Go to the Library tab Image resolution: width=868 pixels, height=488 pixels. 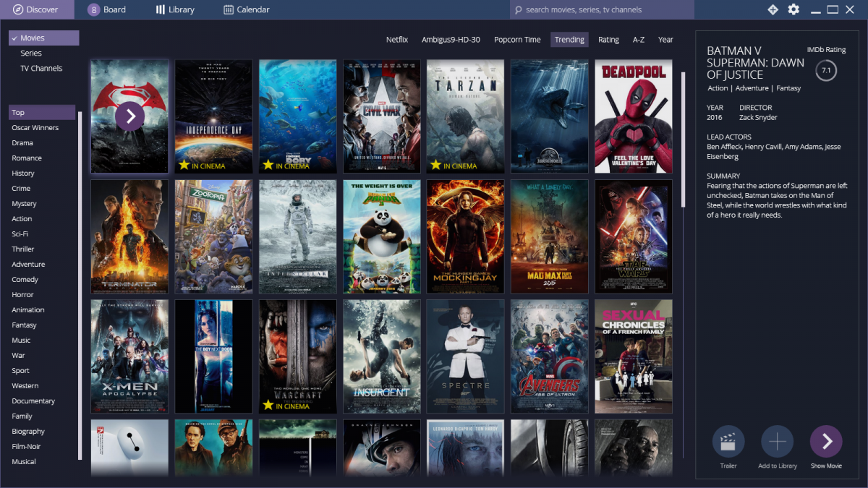point(175,9)
